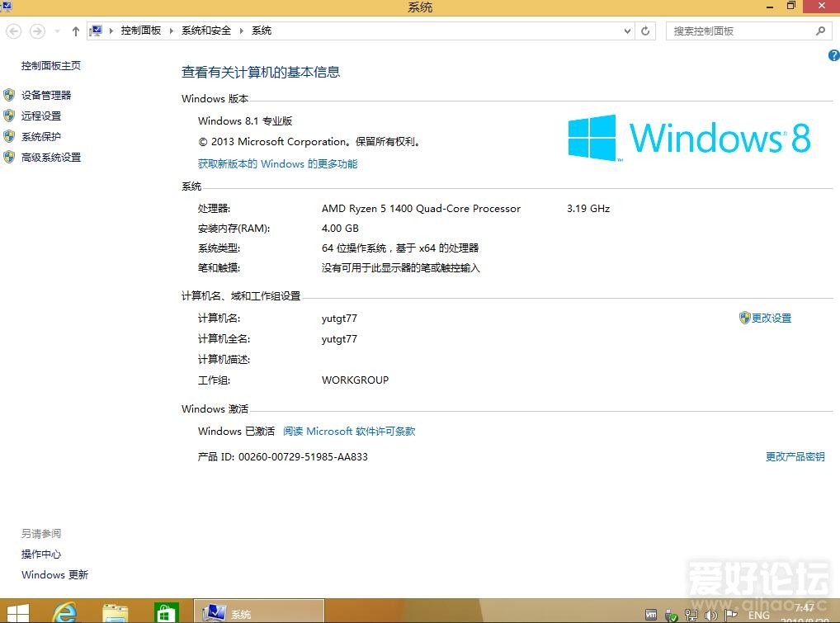840x623 pixels.
Task: Select 系统和安全 in the breadcrumb path
Action: click(x=206, y=31)
